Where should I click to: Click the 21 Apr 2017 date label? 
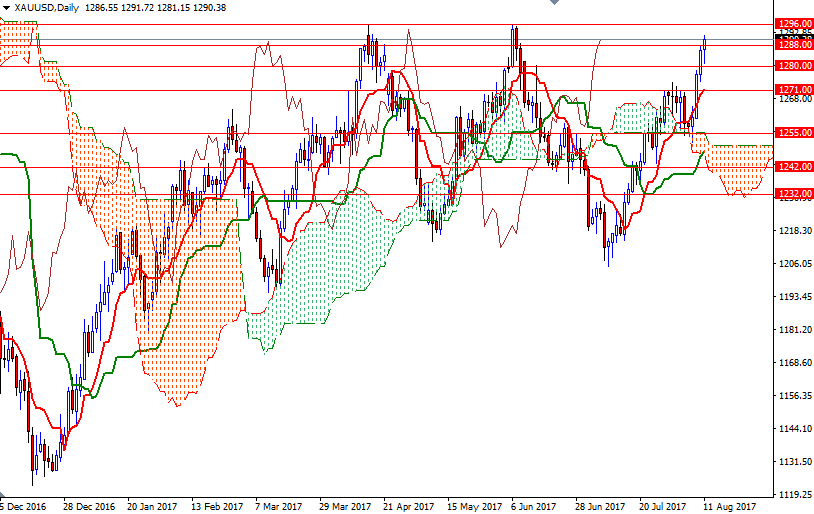(409, 506)
